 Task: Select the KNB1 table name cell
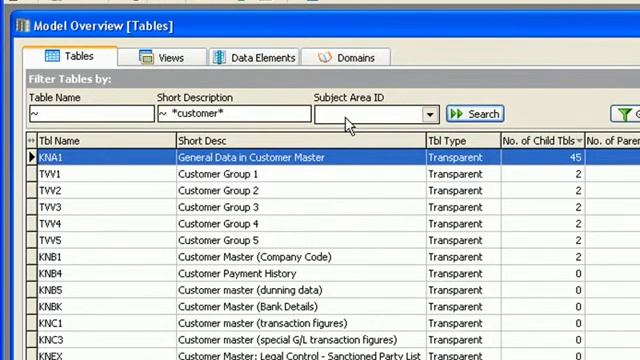pos(107,257)
